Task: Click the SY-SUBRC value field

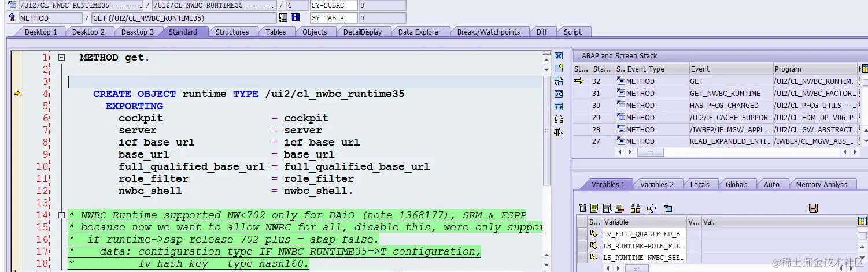Action: click(382, 5)
